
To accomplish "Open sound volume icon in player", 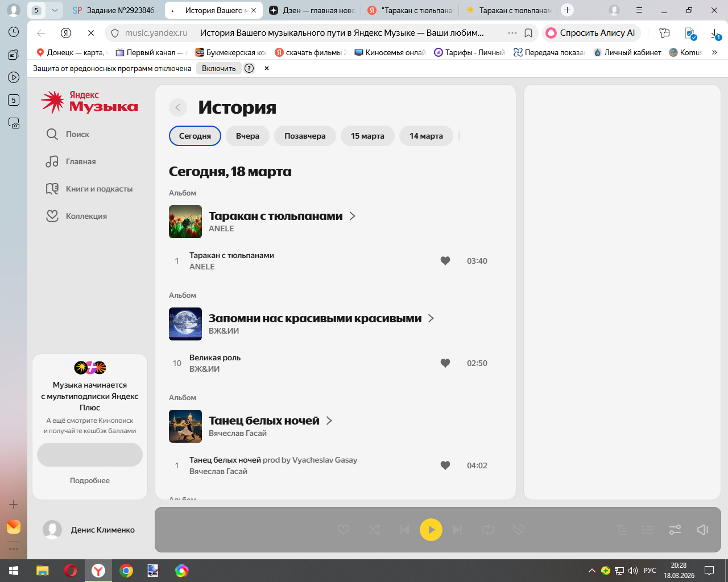I will point(702,530).
